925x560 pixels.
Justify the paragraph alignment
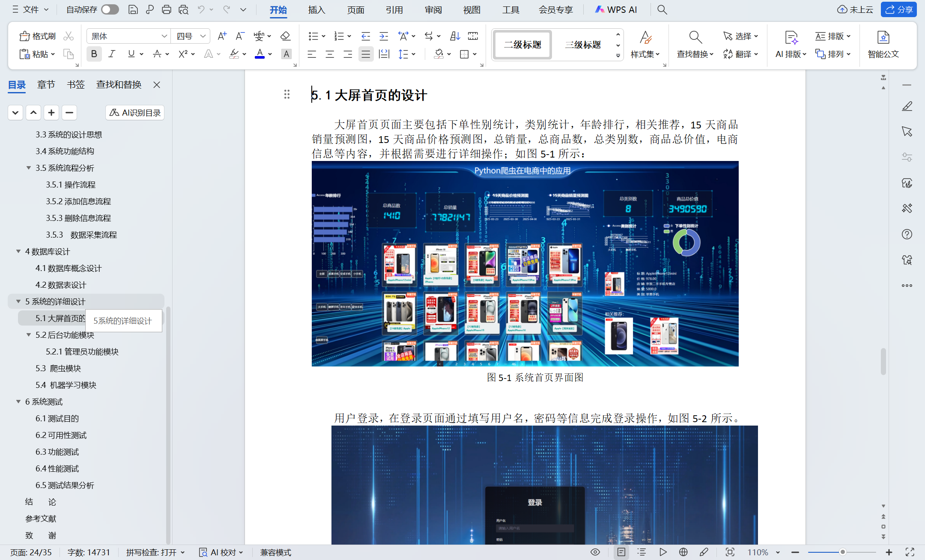[x=366, y=54]
